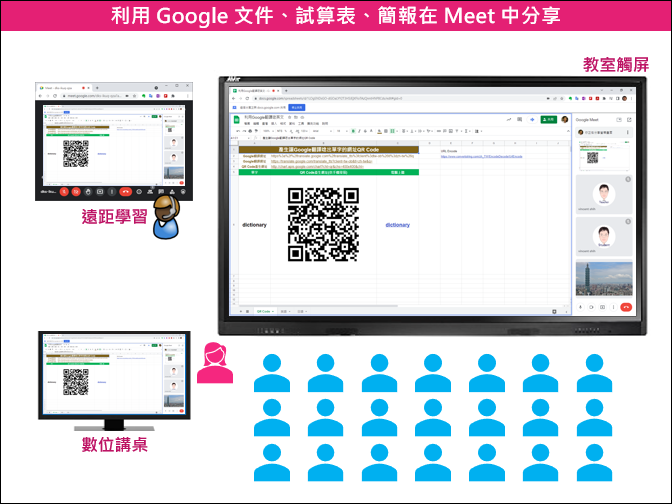Viewport: 672px width, 504px height.
Task: Open Google account avatar in Sheets header
Action: [565, 120]
